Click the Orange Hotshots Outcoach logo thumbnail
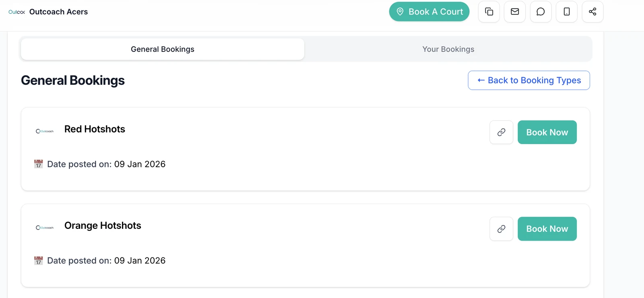This screenshot has width=644, height=298. [45, 228]
